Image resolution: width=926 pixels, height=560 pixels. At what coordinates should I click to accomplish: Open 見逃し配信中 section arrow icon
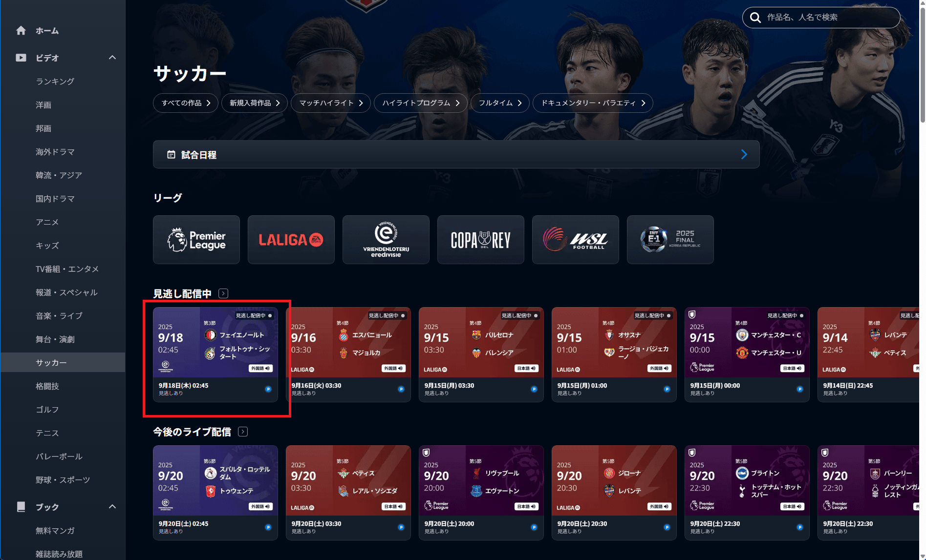223,293
